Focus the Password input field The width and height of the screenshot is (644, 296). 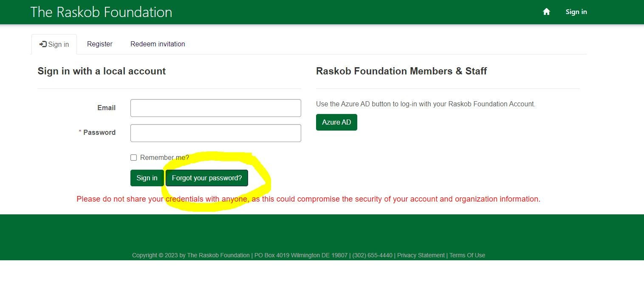(215, 133)
